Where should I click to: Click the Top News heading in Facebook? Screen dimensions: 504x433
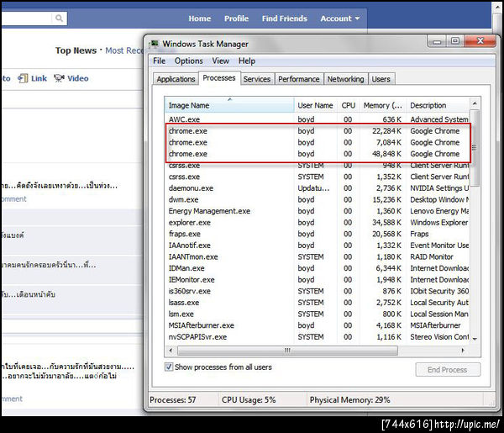point(76,50)
